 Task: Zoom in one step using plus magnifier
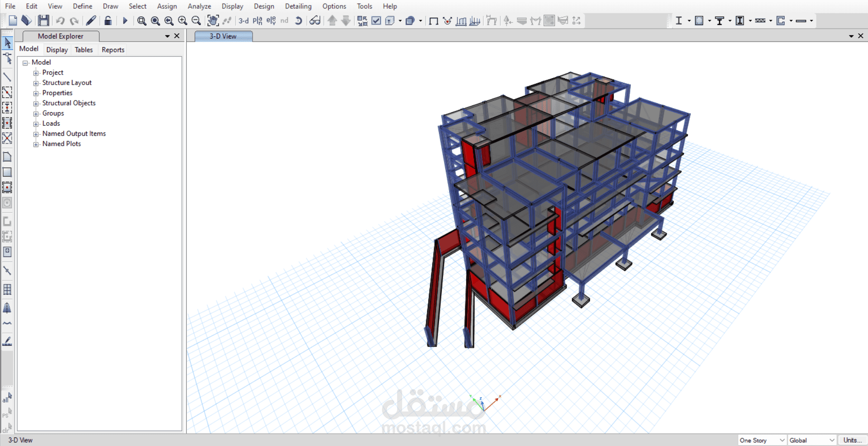182,21
